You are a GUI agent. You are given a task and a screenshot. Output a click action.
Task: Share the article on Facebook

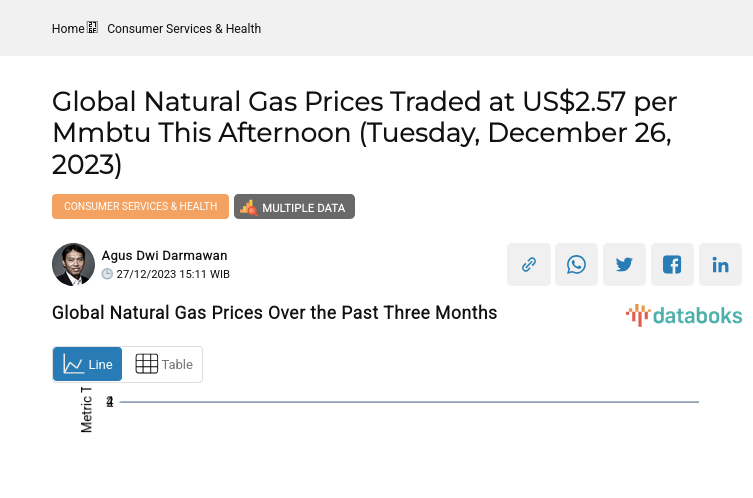(x=673, y=265)
